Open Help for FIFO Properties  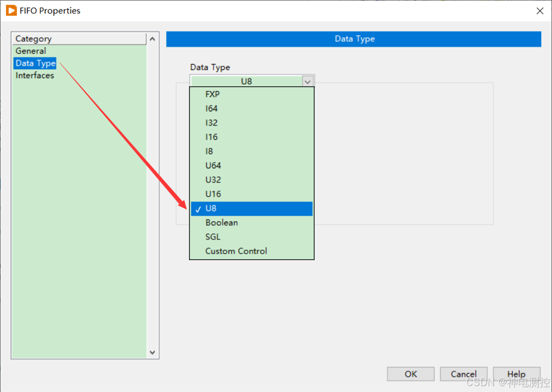tap(517, 374)
